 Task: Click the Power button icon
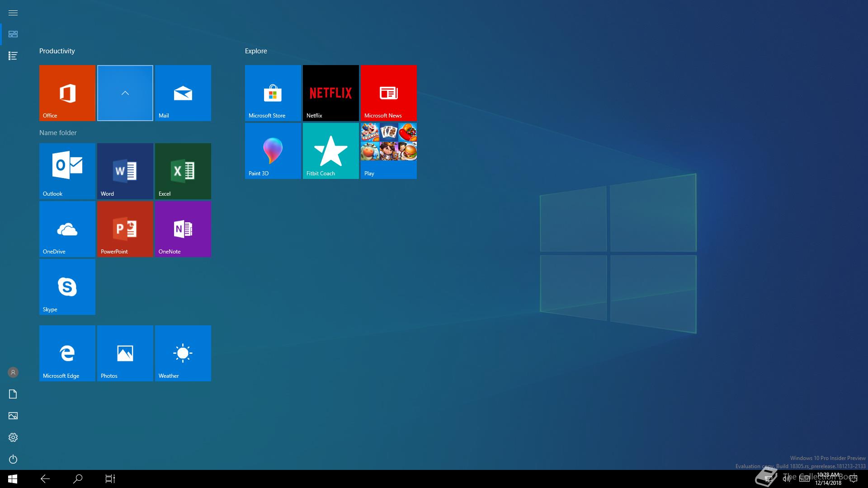[x=13, y=459]
